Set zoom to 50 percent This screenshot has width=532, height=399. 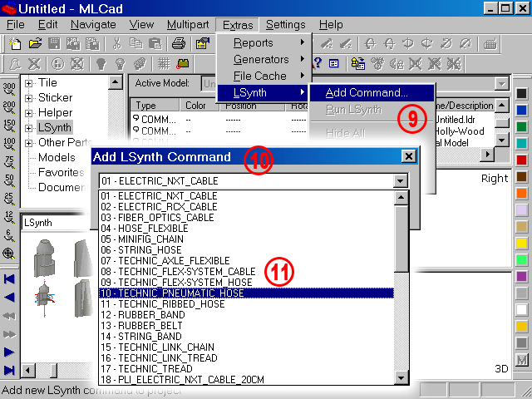[x=9, y=181]
